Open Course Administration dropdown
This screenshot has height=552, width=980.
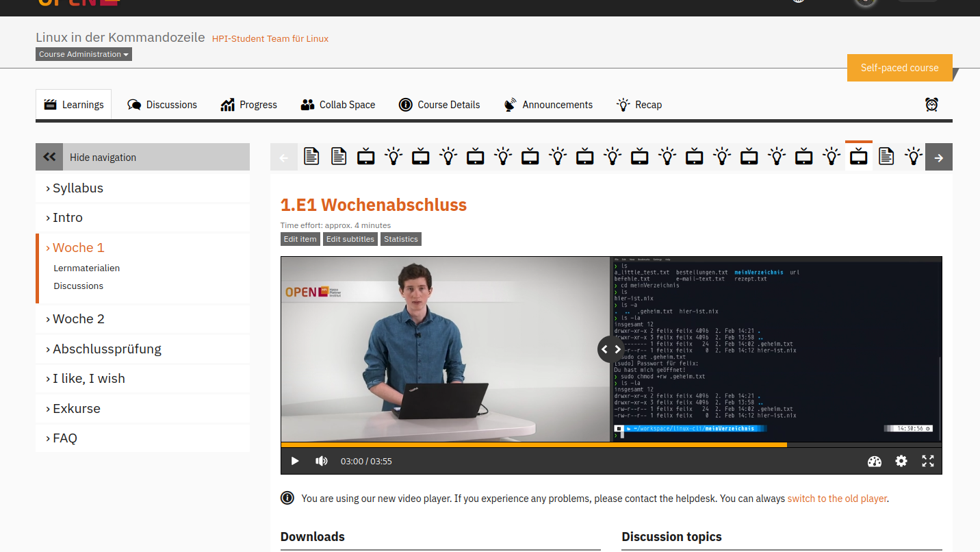tap(83, 54)
